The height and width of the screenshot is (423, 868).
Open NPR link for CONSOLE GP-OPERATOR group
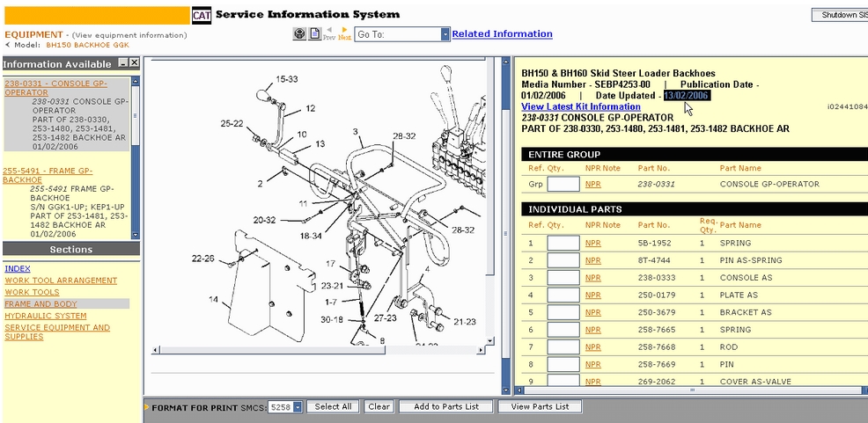(x=592, y=184)
